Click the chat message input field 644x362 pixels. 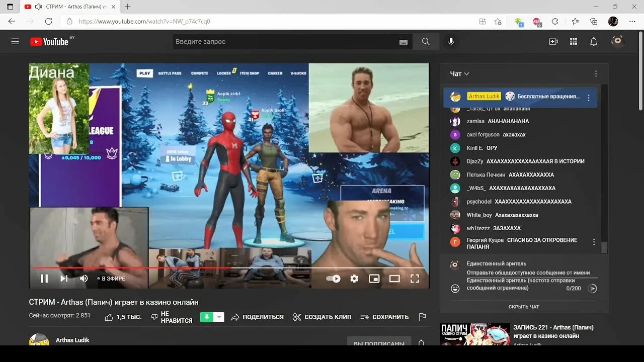(x=531, y=273)
